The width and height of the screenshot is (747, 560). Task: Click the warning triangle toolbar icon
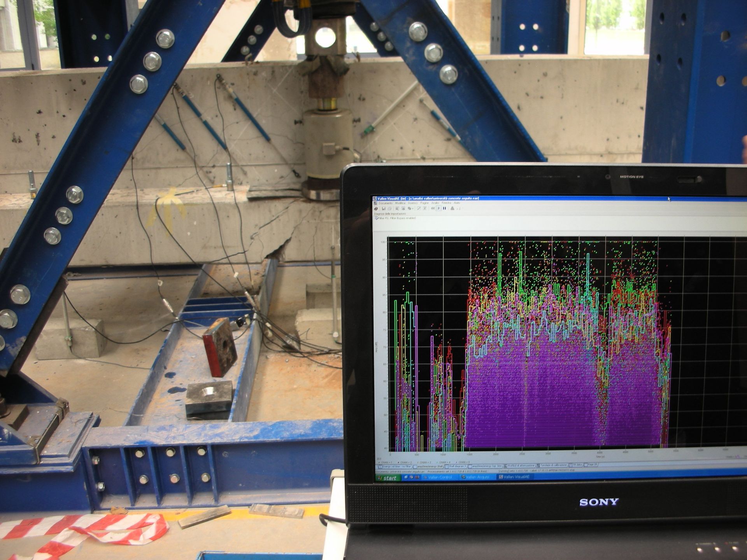point(452,208)
